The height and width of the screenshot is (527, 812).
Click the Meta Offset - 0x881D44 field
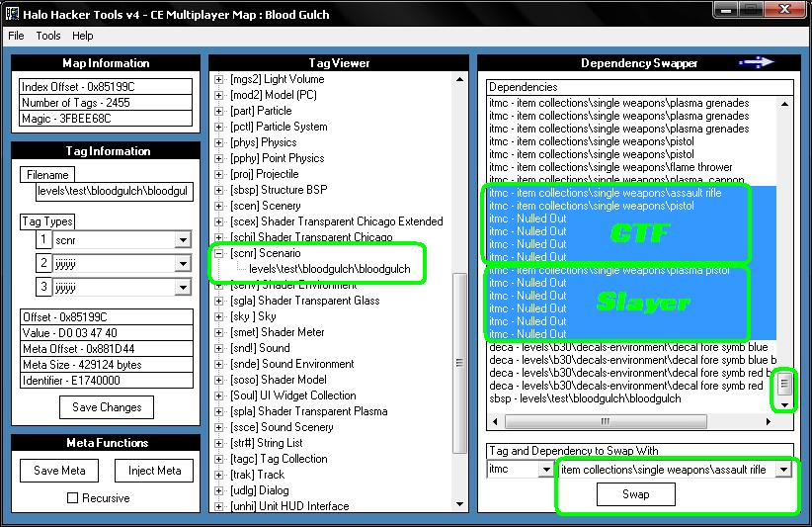pyautogui.click(x=107, y=349)
